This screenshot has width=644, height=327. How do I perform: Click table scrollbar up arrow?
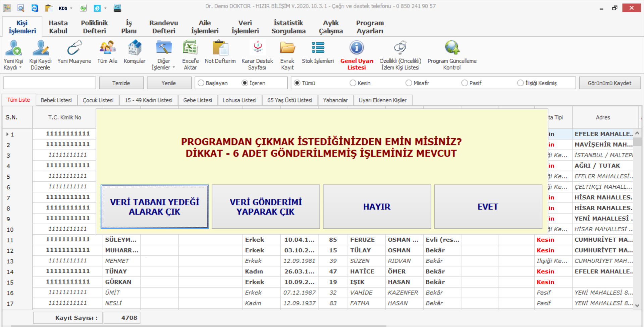637,133
